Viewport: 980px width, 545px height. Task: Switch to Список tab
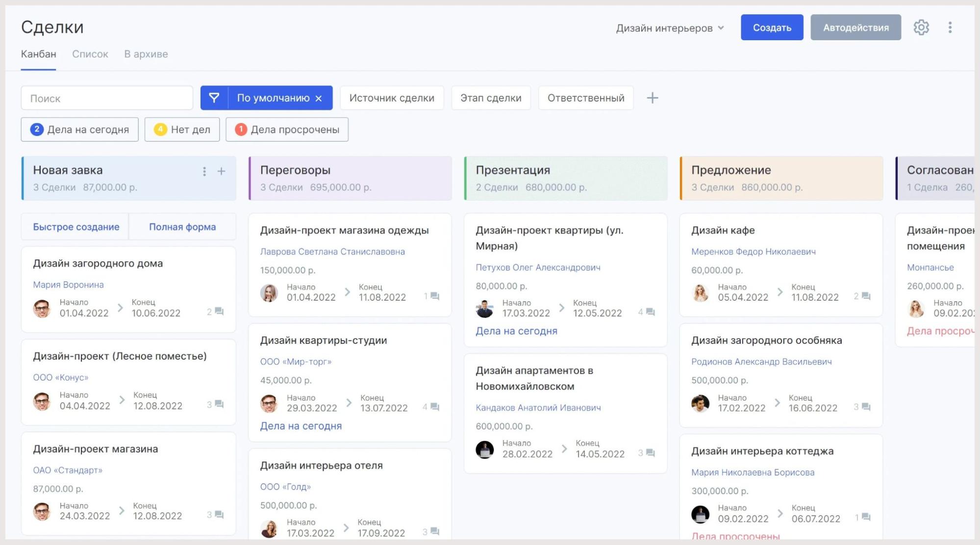(x=90, y=54)
